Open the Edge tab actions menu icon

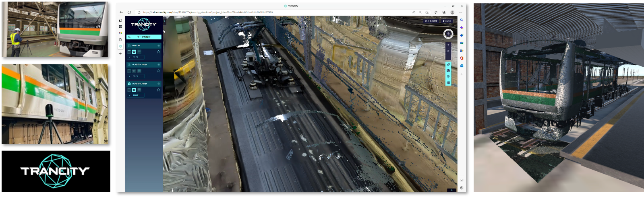(120, 21)
